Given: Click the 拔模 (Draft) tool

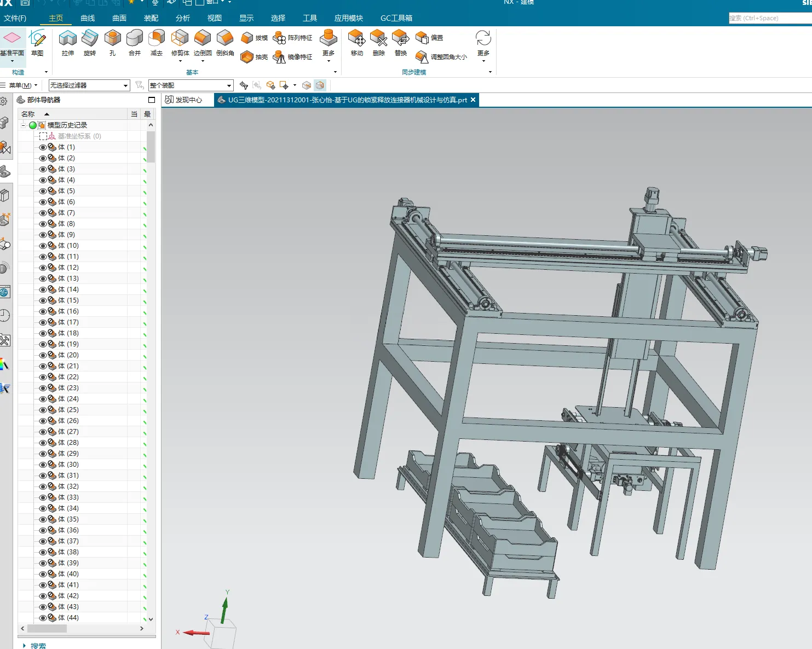Looking at the screenshot, I should tap(255, 38).
